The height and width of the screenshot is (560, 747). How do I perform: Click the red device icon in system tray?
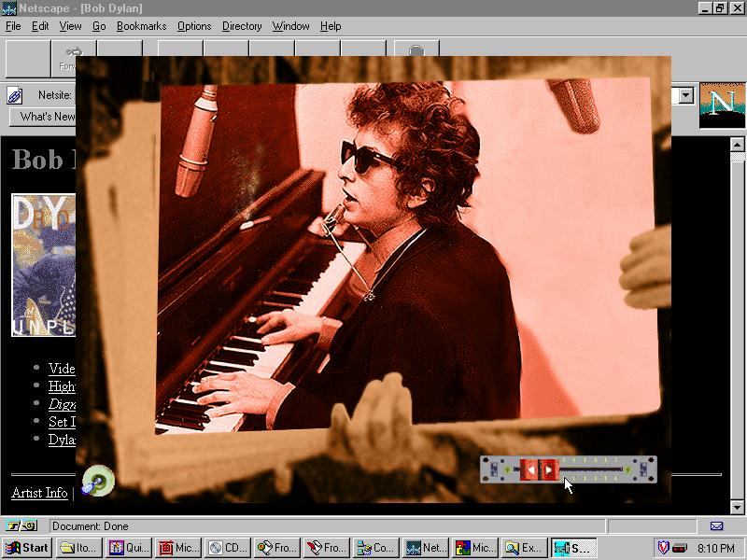[681, 548]
